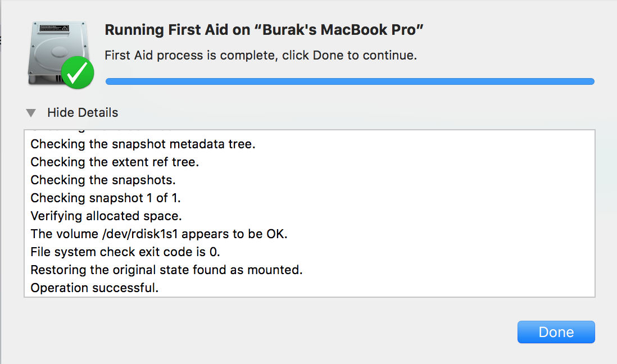617x364 pixels.
Task: Click the blue completed progress bar
Action: [x=350, y=81]
